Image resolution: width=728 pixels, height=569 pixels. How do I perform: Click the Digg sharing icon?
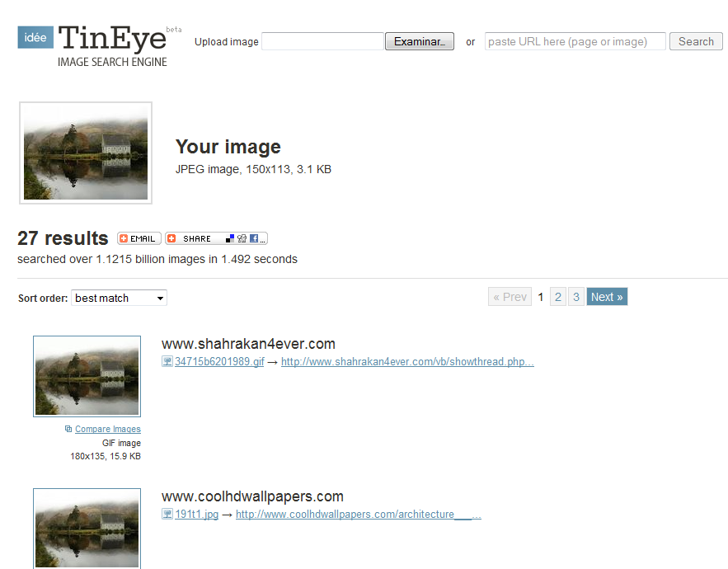[x=241, y=237]
